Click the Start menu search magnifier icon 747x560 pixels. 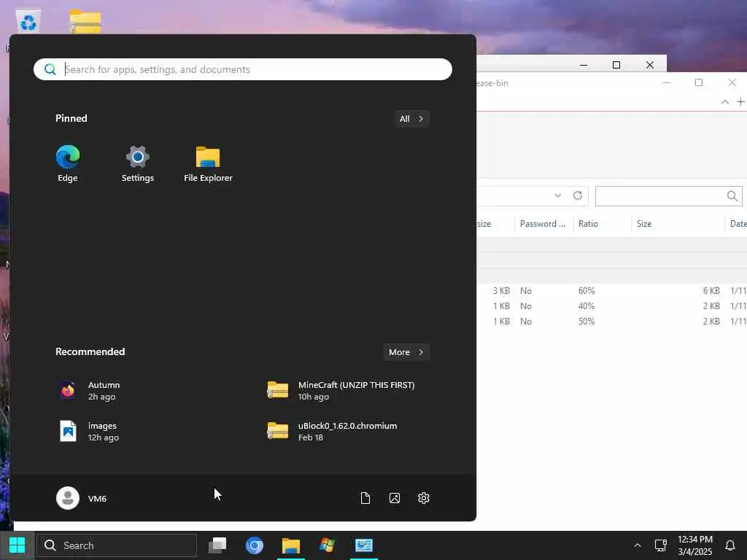[x=50, y=69]
